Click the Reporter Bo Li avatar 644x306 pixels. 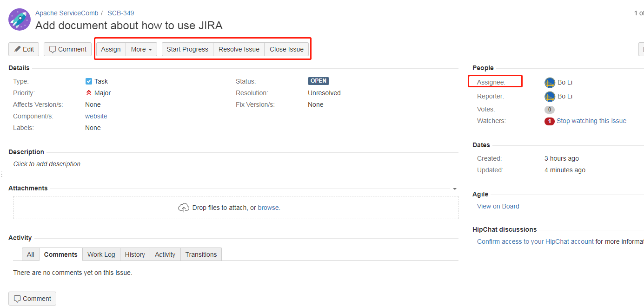tap(550, 97)
